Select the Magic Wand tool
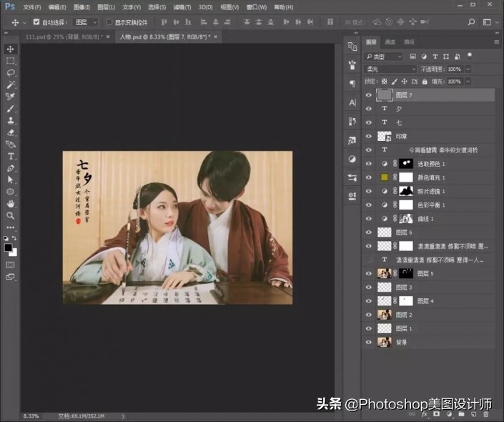The width and height of the screenshot is (504, 422). tap(10, 84)
